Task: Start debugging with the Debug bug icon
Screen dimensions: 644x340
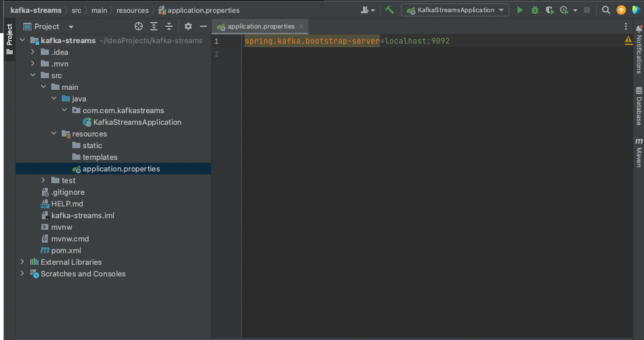Action: click(x=534, y=10)
